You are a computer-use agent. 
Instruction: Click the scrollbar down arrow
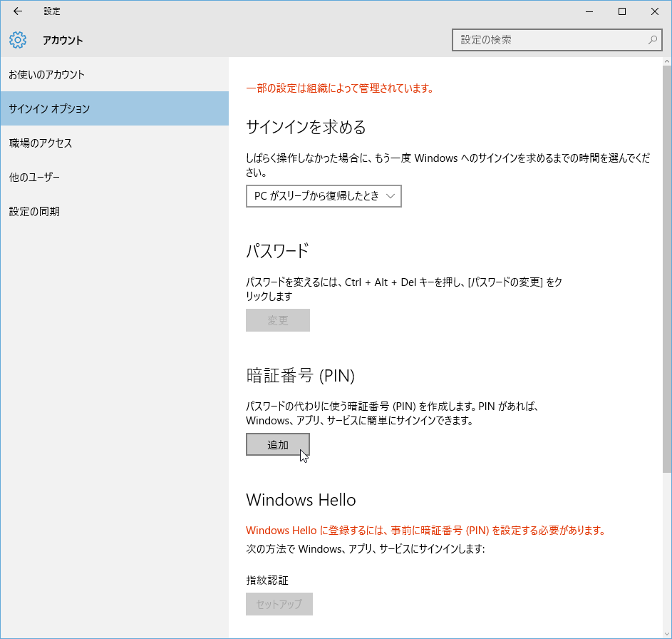[x=667, y=633]
